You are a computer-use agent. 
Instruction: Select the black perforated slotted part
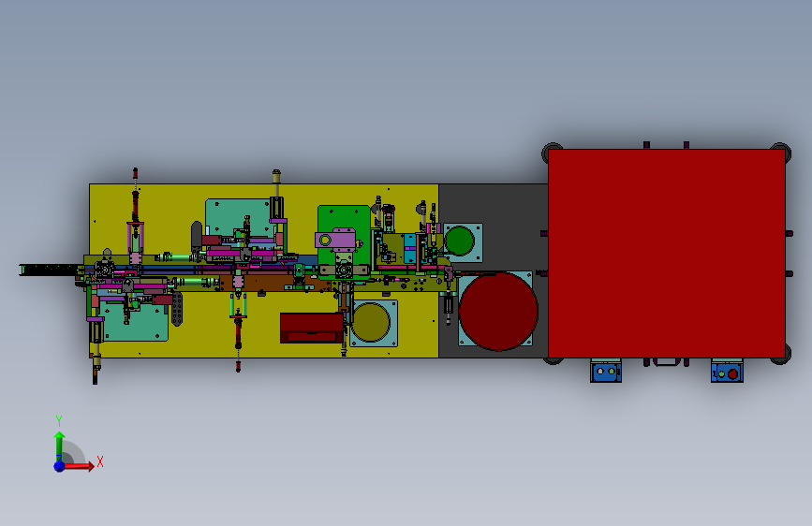(177, 309)
